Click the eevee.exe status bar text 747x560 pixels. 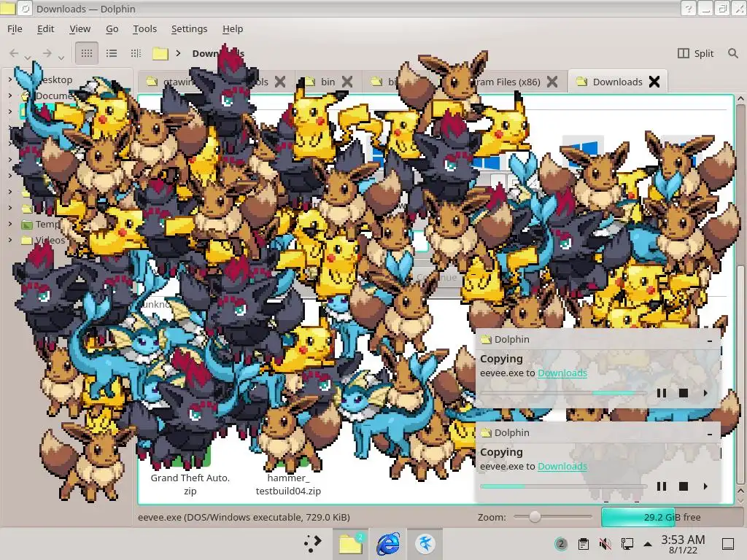(244, 517)
